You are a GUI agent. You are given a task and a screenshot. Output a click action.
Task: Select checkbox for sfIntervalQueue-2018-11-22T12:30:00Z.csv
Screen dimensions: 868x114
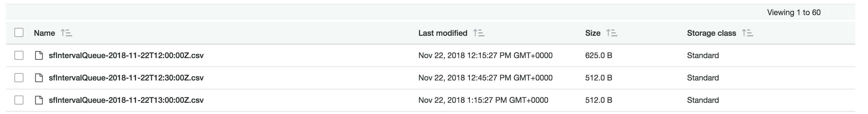19,77
